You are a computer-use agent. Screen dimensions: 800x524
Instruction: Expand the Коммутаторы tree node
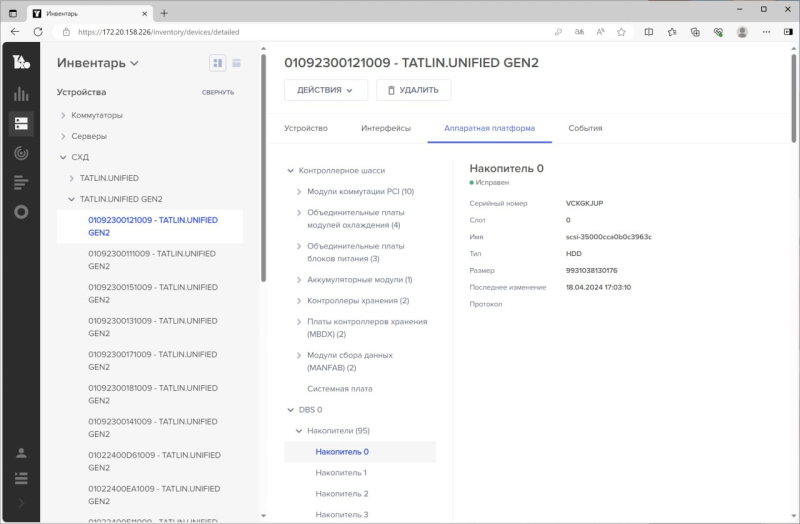pyautogui.click(x=63, y=115)
